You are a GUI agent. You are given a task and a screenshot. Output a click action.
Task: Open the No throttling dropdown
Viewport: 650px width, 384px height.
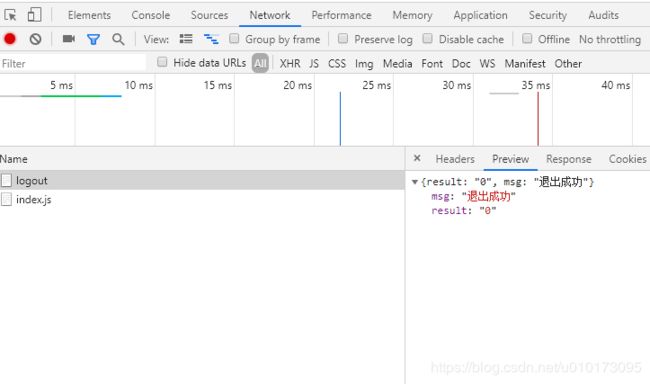[x=610, y=39]
